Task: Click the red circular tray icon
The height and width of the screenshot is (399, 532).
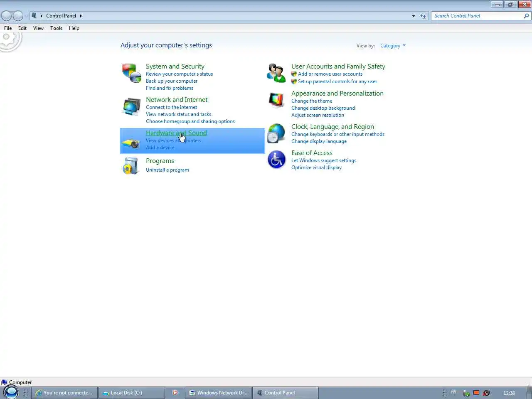Action: (x=486, y=393)
